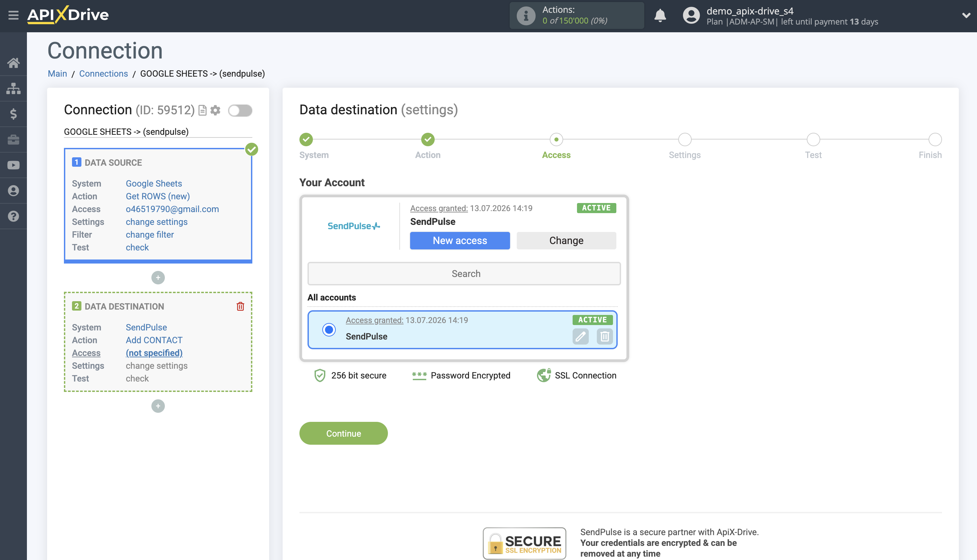
Task: Click the (not specified) access link
Action: (x=154, y=353)
